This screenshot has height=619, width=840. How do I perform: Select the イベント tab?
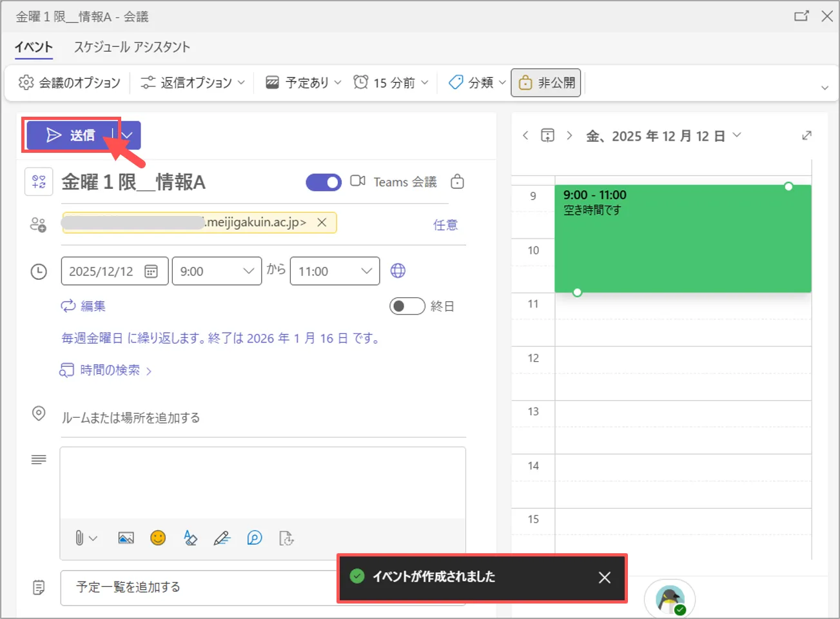coord(34,47)
